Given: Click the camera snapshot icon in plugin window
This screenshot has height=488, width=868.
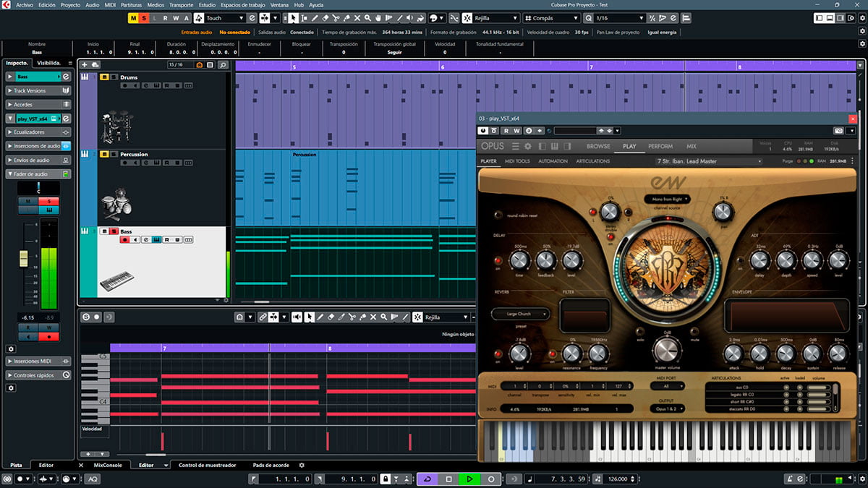Looking at the screenshot, I should pos(838,131).
